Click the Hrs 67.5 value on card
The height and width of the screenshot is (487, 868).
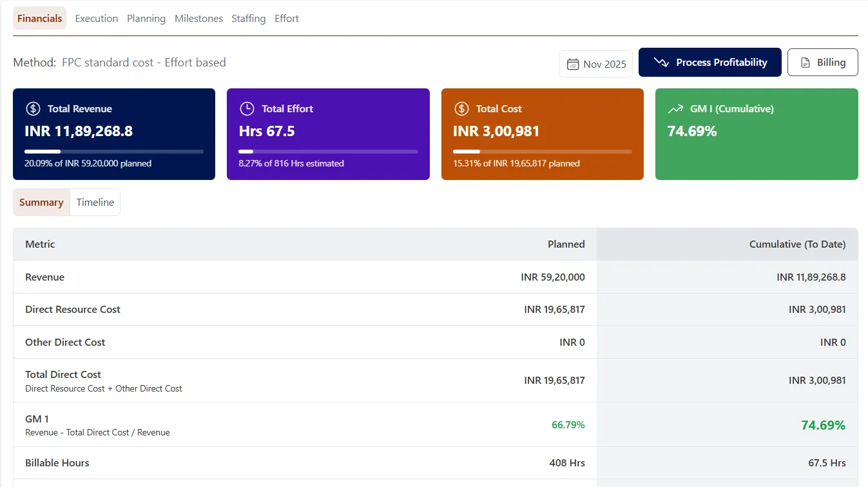click(x=267, y=131)
